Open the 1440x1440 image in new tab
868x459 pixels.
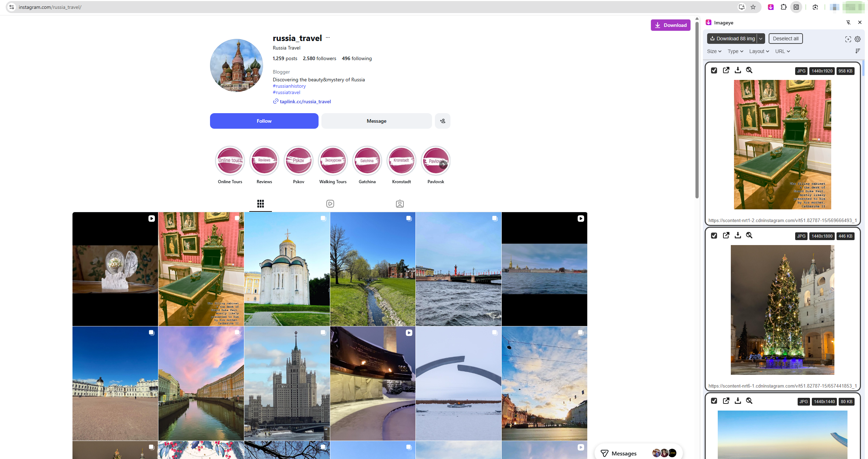(726, 401)
